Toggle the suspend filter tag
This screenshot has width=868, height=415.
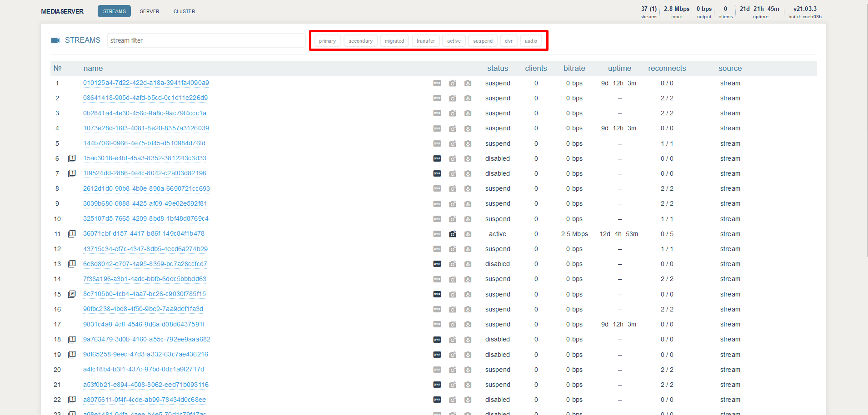click(483, 41)
